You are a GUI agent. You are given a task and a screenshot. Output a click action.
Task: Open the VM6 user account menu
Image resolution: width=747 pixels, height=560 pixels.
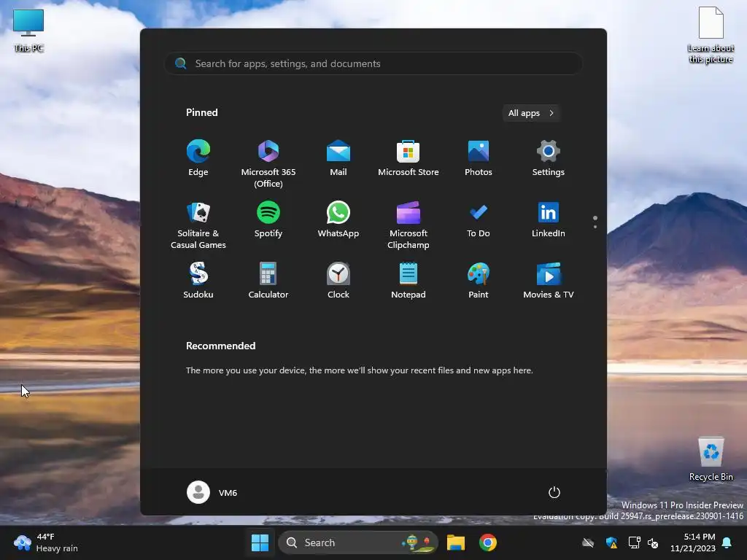pyautogui.click(x=212, y=492)
